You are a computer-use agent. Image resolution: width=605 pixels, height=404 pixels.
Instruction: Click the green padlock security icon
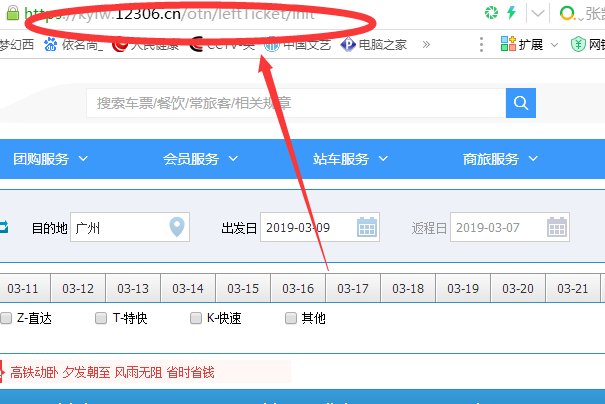pyautogui.click(x=13, y=13)
